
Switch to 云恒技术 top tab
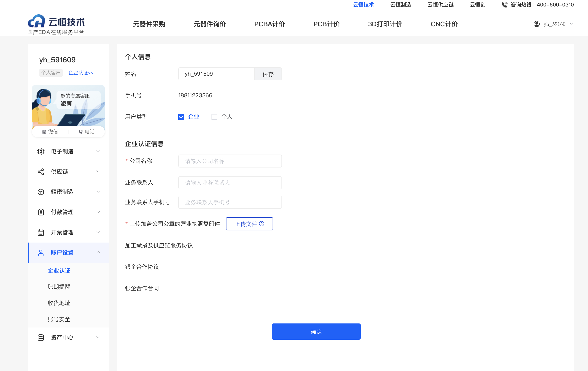(363, 5)
